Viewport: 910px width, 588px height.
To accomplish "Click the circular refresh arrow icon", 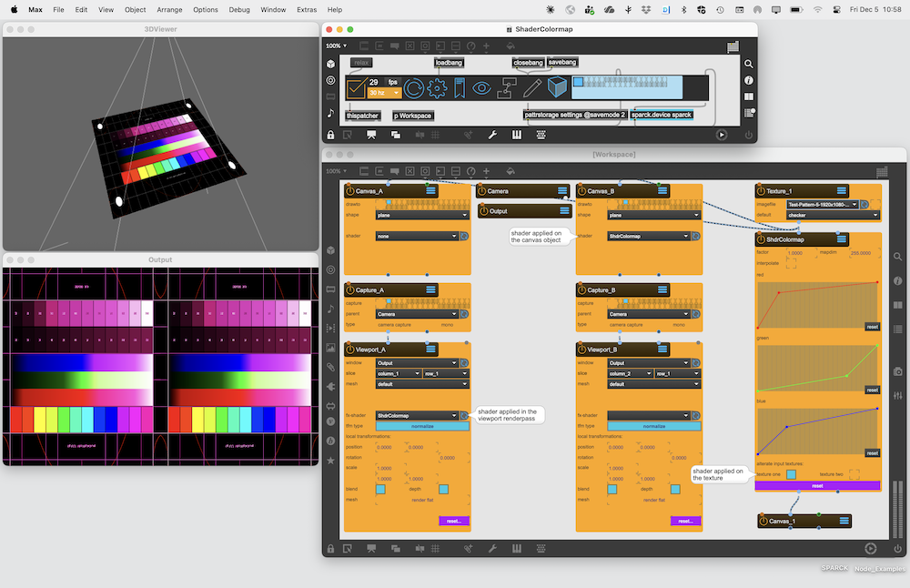I will (x=415, y=88).
